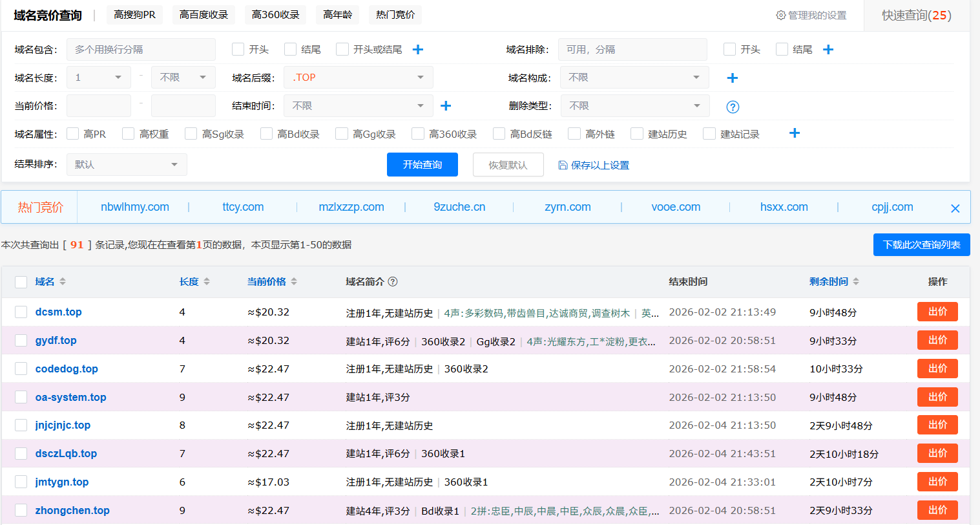Image resolution: width=980 pixels, height=525 pixels.
Task: Select checkbox for dcsm.top row
Action: [21, 312]
